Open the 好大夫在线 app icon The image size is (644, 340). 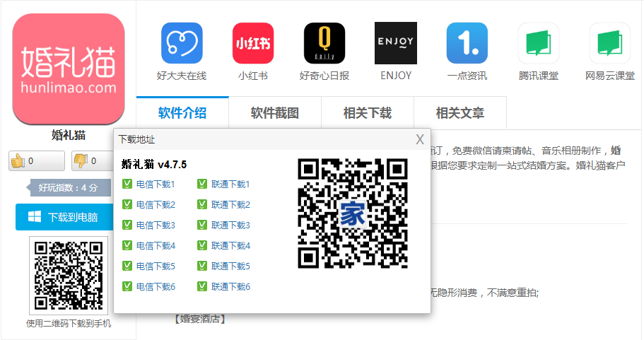182,43
